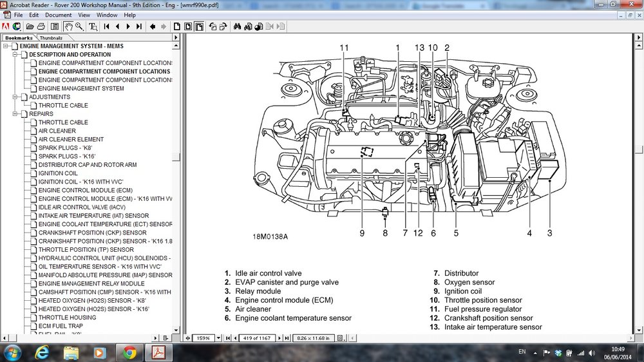Set Fit in Window page view
Viewport: 644px width, 362px height.
tap(188, 26)
